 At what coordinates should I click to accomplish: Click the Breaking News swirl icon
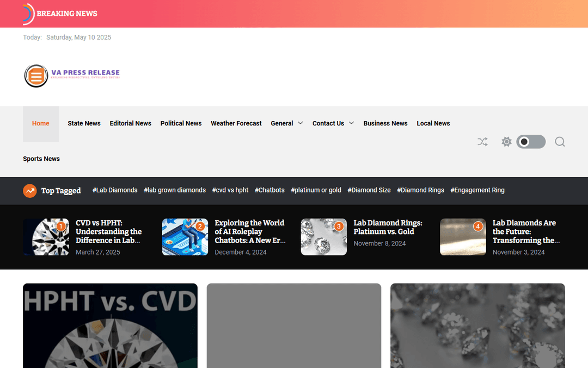tap(28, 14)
